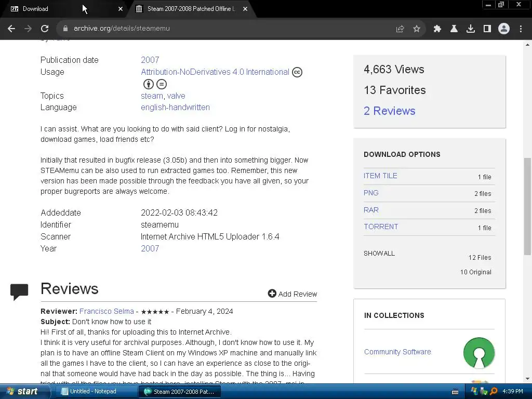Toggle the browser side panel
Image resolution: width=532 pixels, height=399 pixels.
pos(487,29)
